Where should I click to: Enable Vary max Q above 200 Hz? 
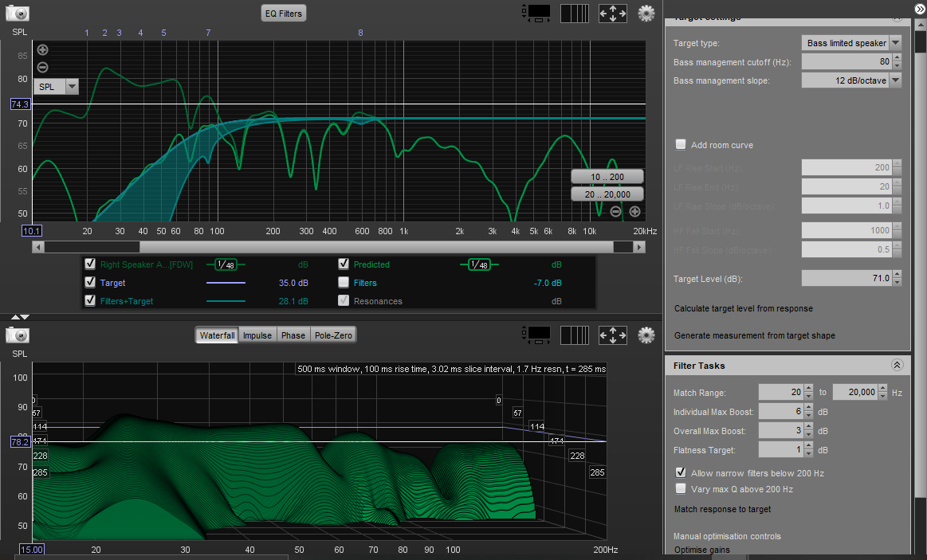(681, 488)
